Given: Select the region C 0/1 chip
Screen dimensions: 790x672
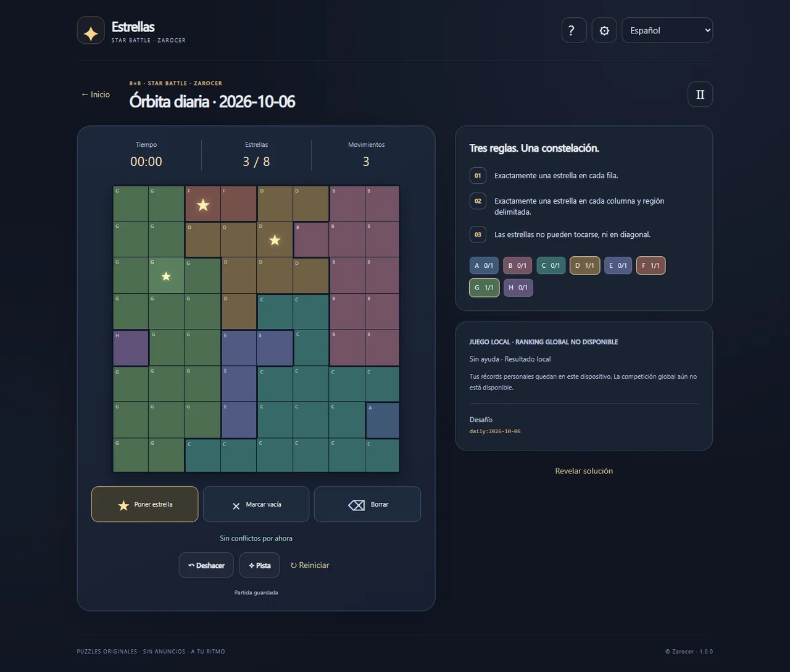Looking at the screenshot, I should coord(551,265).
